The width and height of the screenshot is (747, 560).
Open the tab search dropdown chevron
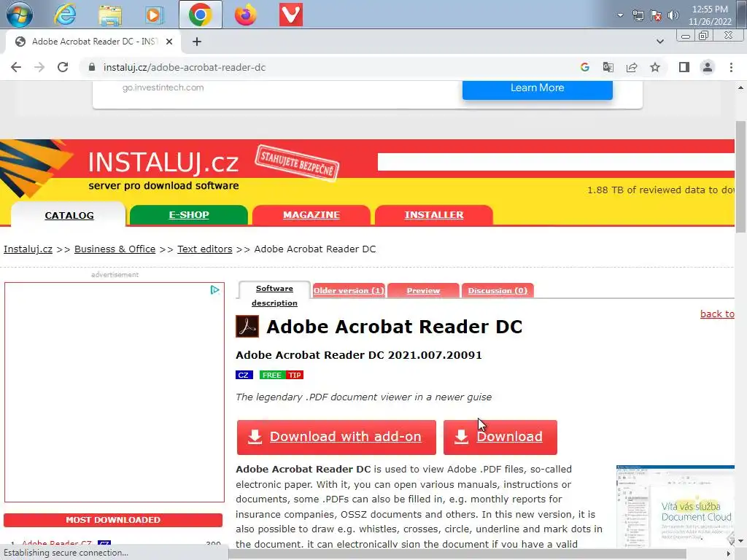pos(659,42)
